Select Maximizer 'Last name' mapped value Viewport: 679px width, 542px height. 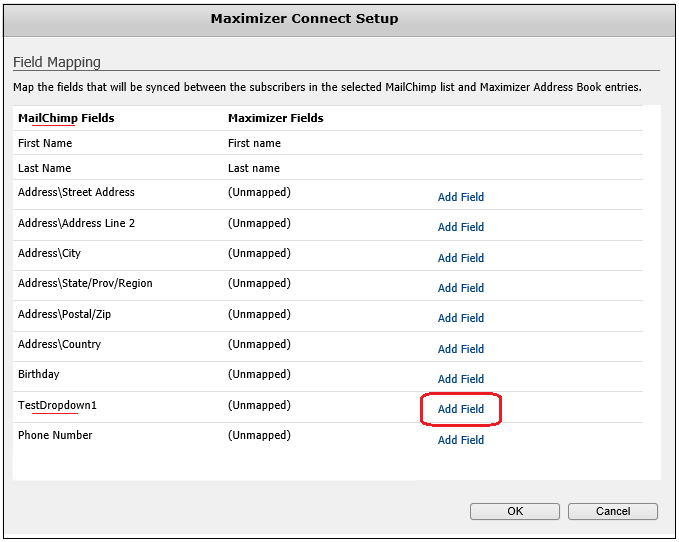(x=254, y=168)
